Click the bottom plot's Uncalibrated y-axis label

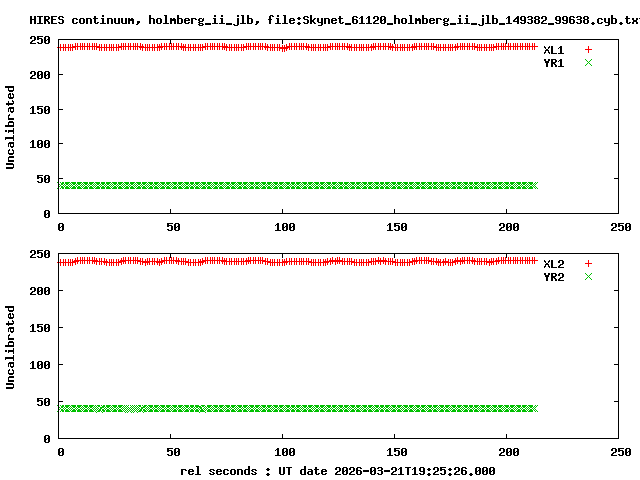pyautogui.click(x=11, y=347)
